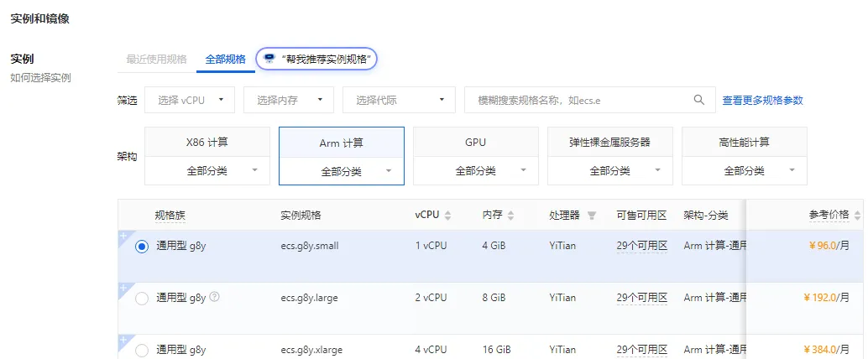Click the 规格族 column header

coord(170,216)
